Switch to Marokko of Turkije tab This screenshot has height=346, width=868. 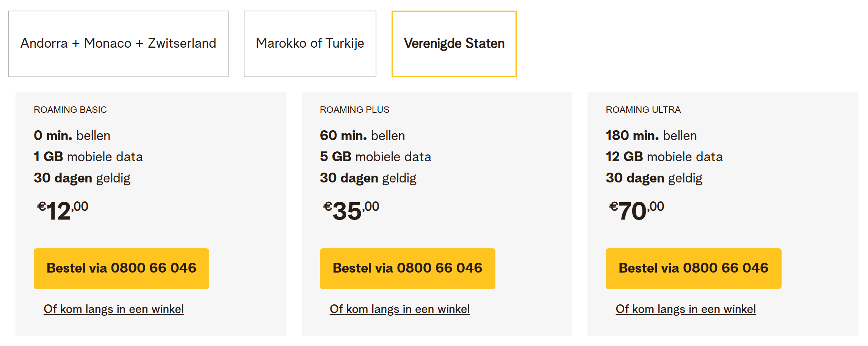coord(310,44)
